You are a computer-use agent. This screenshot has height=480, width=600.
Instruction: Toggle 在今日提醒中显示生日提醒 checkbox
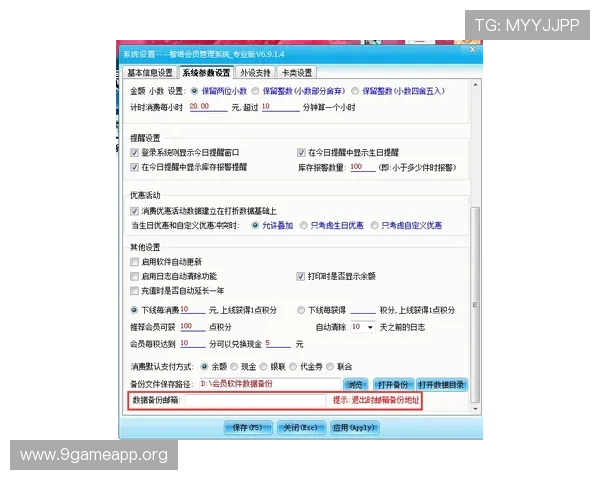click(x=301, y=152)
